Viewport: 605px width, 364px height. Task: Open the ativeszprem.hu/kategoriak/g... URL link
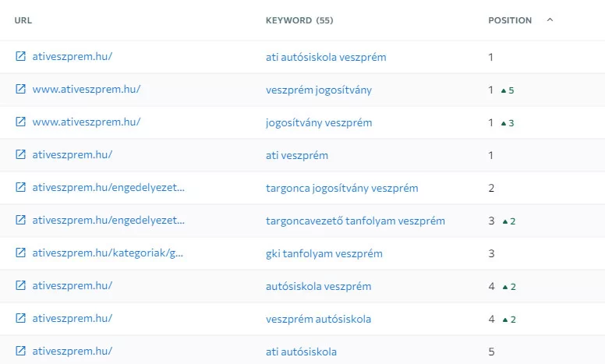(108, 253)
